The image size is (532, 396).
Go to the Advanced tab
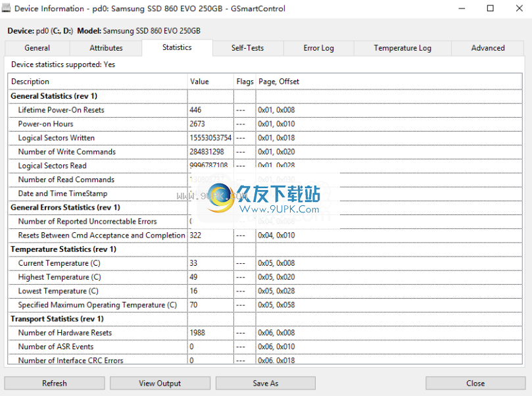click(488, 48)
